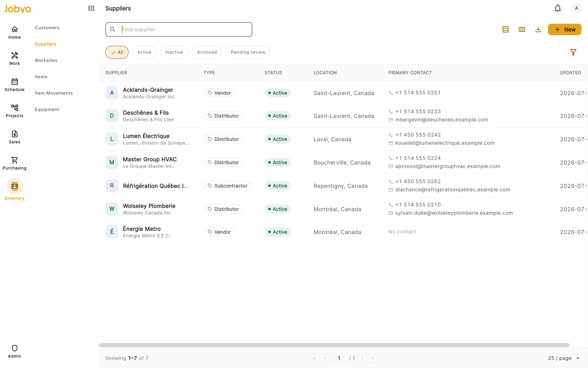588x368 pixels.
Task: Open the Énergie Metro supplier
Action: (142, 229)
